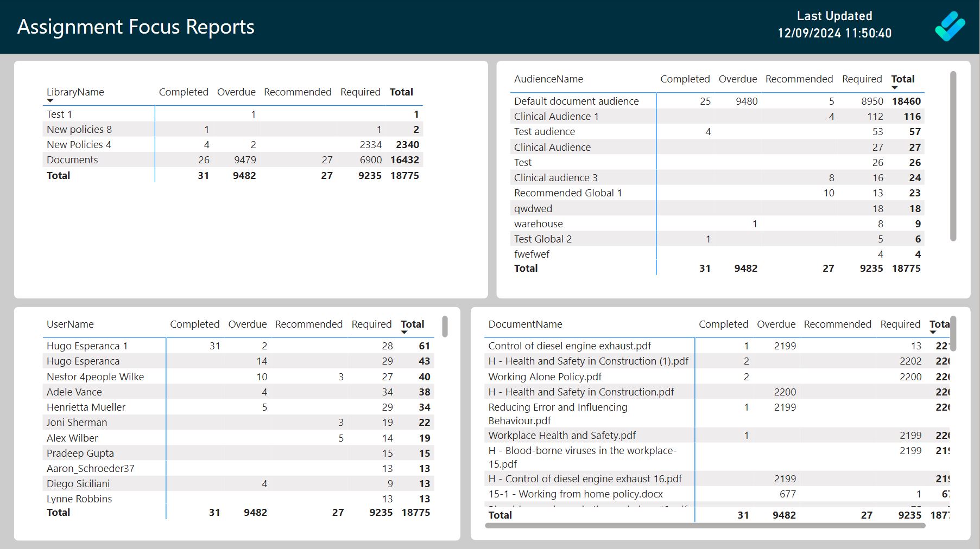
Task: Select '15-1 - Working from home policy.docx'
Action: 717,494
